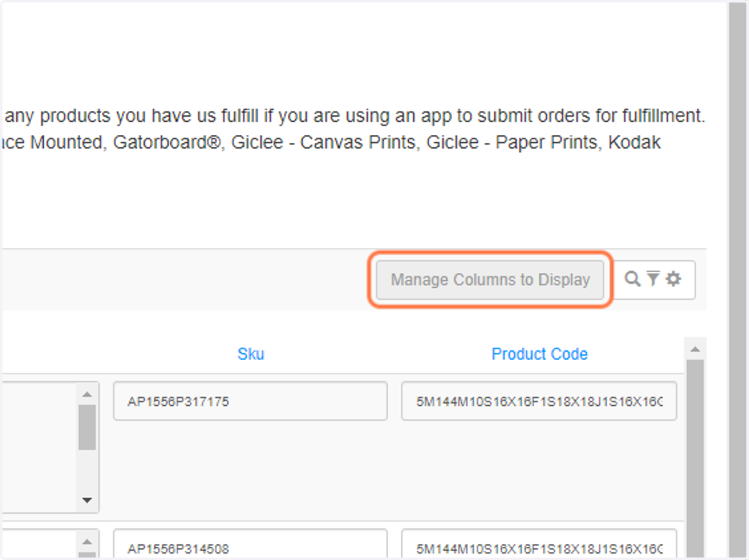
Task: Open the filter funnel icon
Action: pyautogui.click(x=653, y=279)
